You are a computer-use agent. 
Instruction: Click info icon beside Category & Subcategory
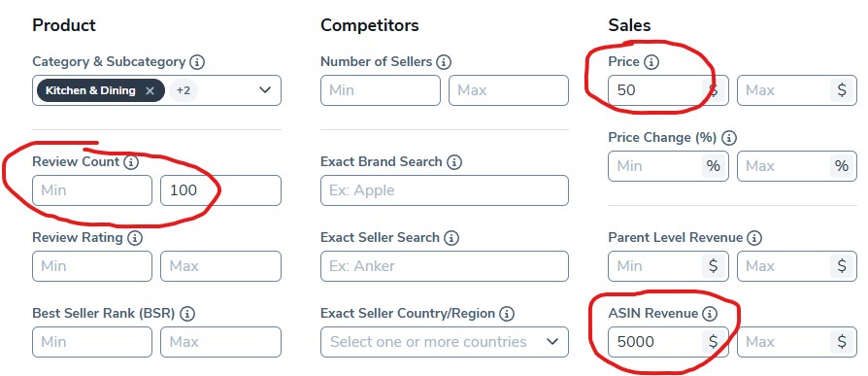pyautogui.click(x=196, y=62)
